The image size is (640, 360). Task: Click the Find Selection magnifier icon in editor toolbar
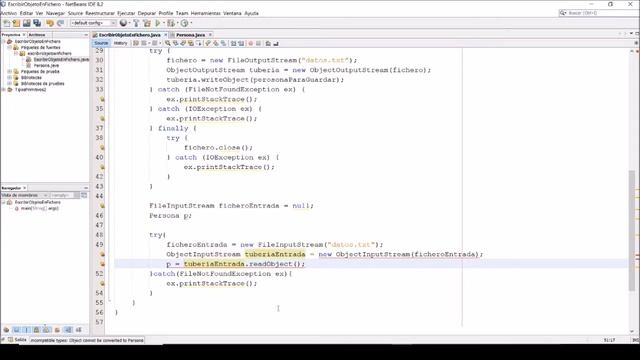pos(167,43)
